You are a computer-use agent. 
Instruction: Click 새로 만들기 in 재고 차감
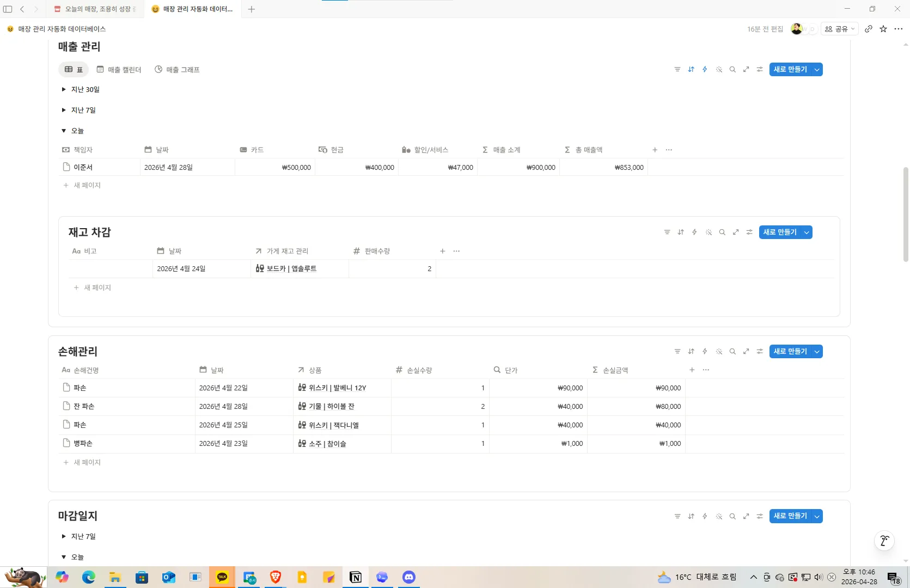pyautogui.click(x=780, y=232)
